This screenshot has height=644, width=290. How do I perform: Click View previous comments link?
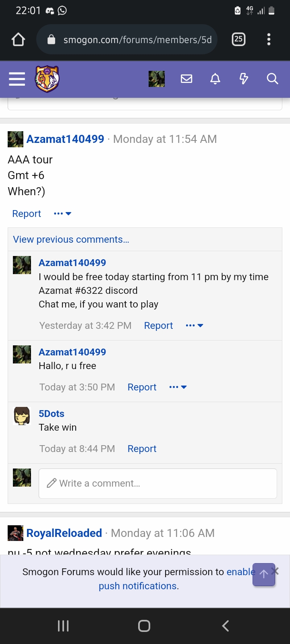pos(71,239)
